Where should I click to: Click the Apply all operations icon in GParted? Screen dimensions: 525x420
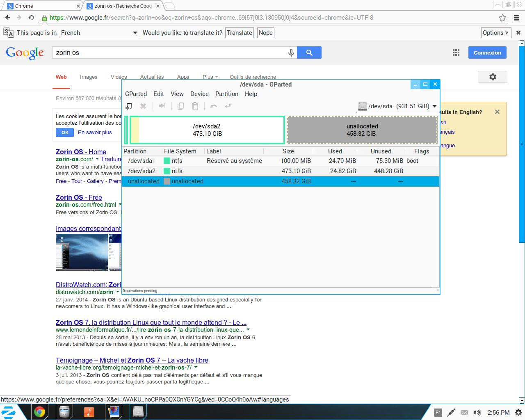coord(228,106)
